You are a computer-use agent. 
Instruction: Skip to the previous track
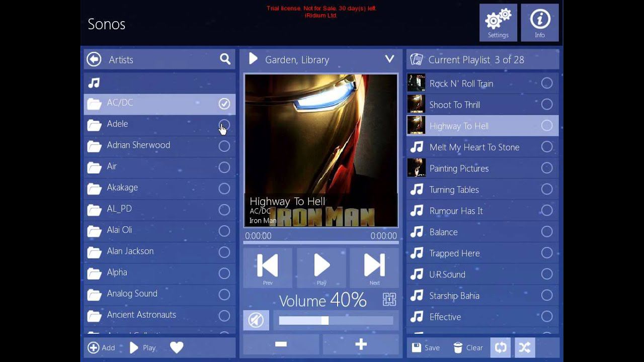tap(268, 268)
